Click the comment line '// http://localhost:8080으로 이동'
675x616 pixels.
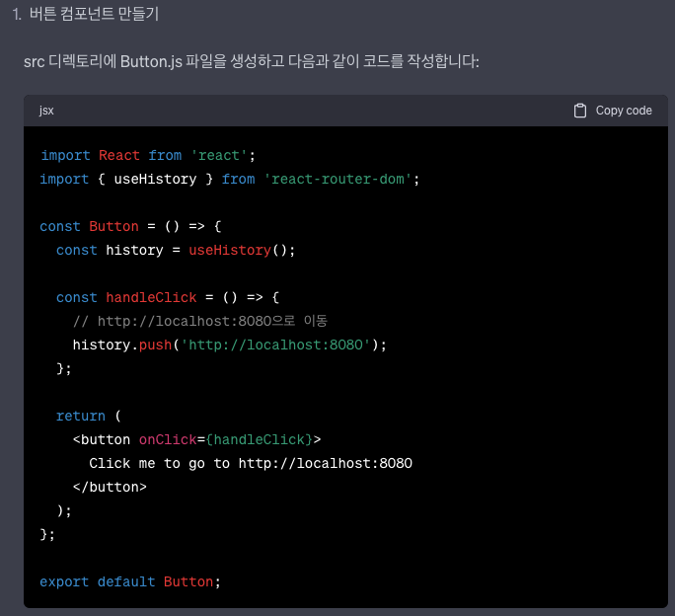point(200,321)
